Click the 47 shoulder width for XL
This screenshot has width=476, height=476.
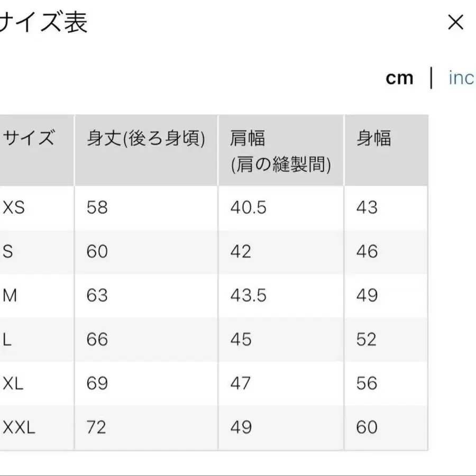click(x=243, y=383)
